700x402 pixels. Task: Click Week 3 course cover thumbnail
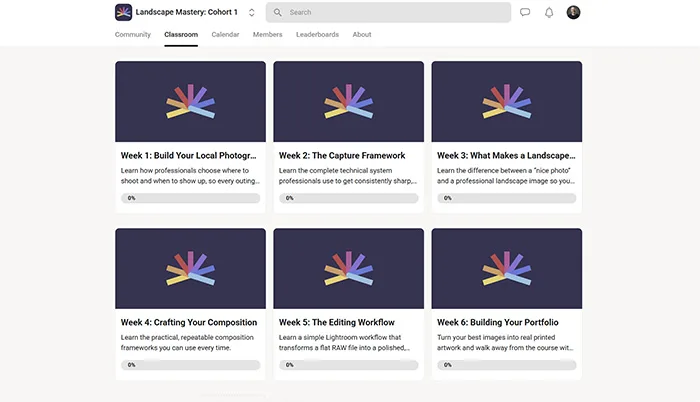click(x=506, y=100)
